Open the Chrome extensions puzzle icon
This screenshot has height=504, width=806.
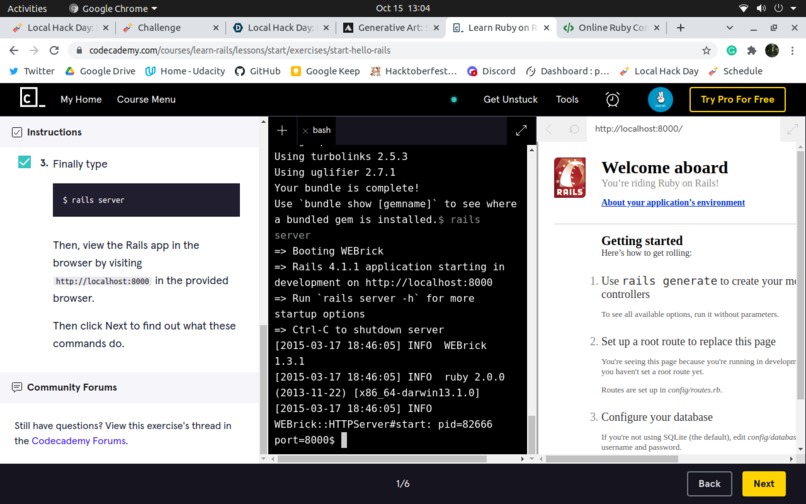point(752,50)
